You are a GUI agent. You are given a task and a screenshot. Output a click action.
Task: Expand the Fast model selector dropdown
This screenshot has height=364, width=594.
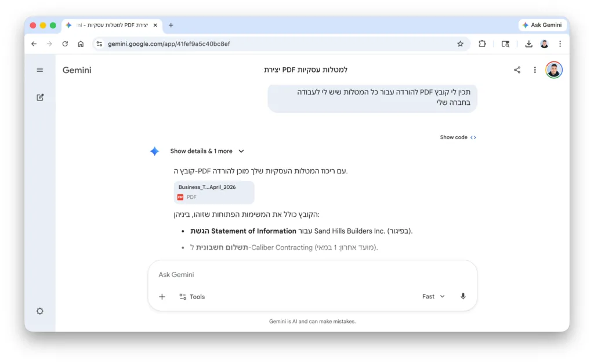click(x=433, y=296)
